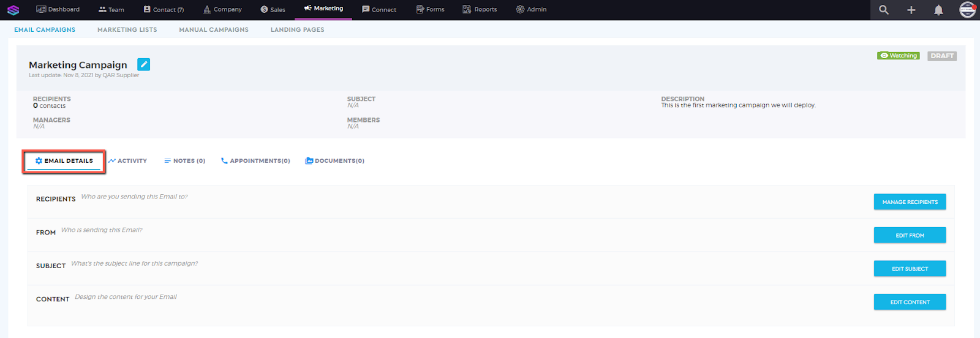Click the DRAFT status badge
The height and width of the screenshot is (338, 980).
[x=942, y=56]
